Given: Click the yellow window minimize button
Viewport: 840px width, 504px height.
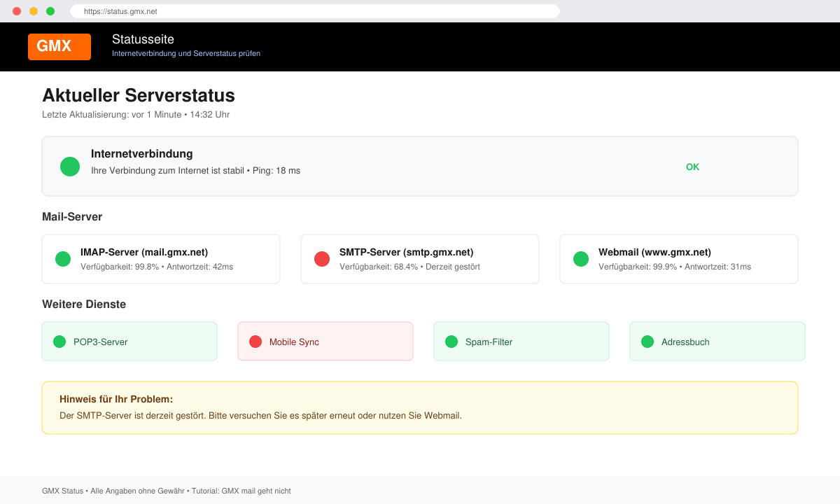Looking at the screenshot, I should pyautogui.click(x=34, y=11).
